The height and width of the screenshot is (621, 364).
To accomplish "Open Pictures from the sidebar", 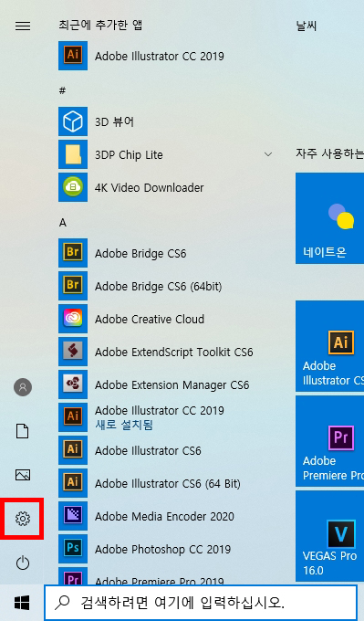I will click(23, 475).
